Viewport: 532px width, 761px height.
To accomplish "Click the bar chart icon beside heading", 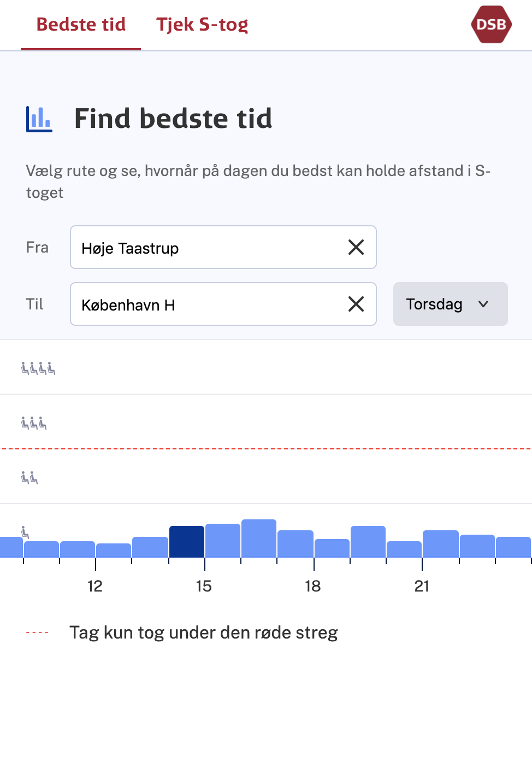I will (39, 119).
